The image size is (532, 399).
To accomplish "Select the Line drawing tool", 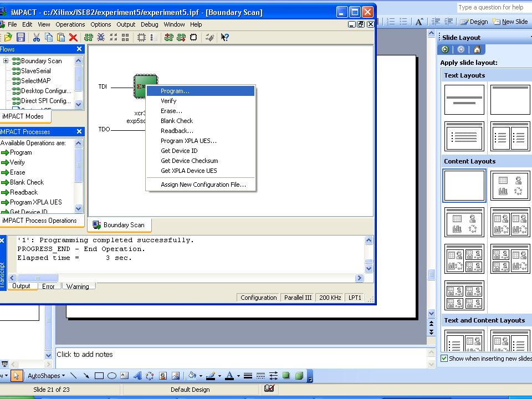I will click(x=73, y=376).
